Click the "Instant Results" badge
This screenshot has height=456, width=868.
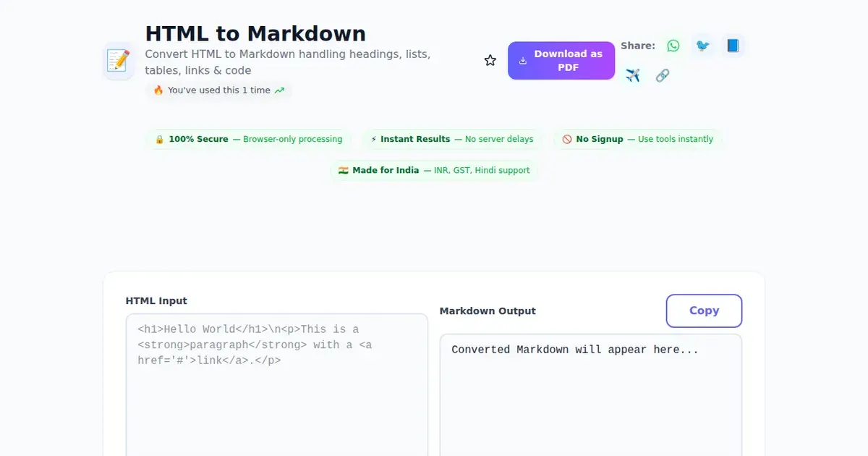pyautogui.click(x=452, y=139)
